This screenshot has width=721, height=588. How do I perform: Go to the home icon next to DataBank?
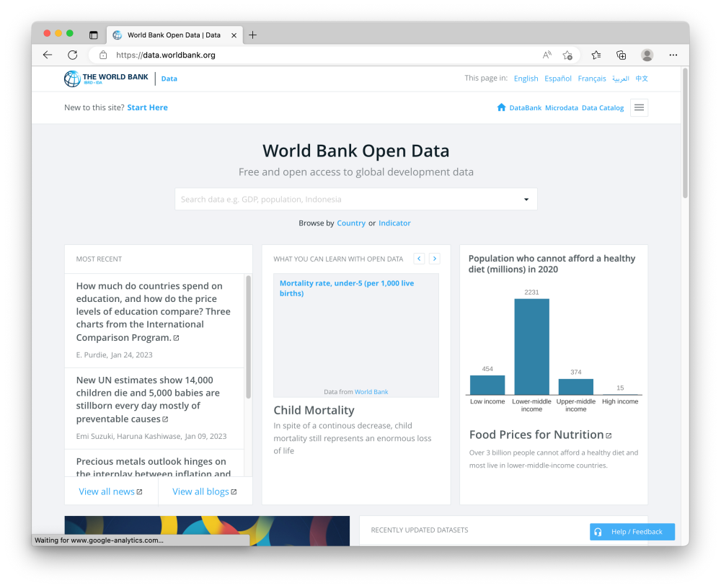(501, 107)
